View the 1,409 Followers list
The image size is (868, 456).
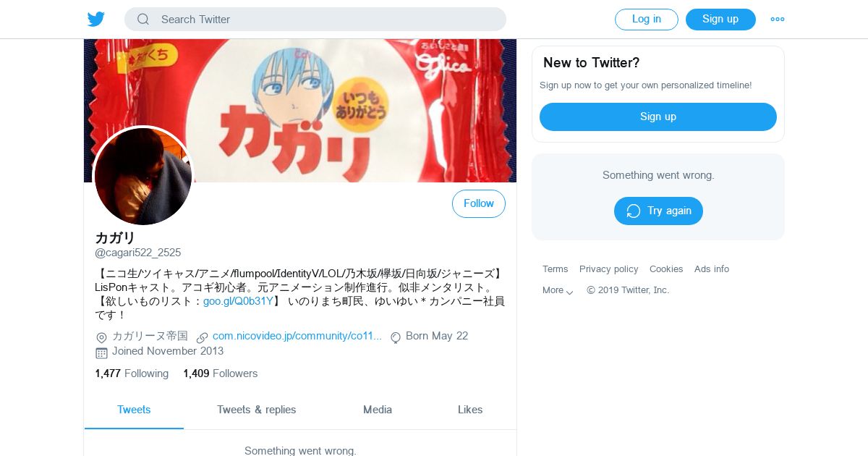point(221,373)
